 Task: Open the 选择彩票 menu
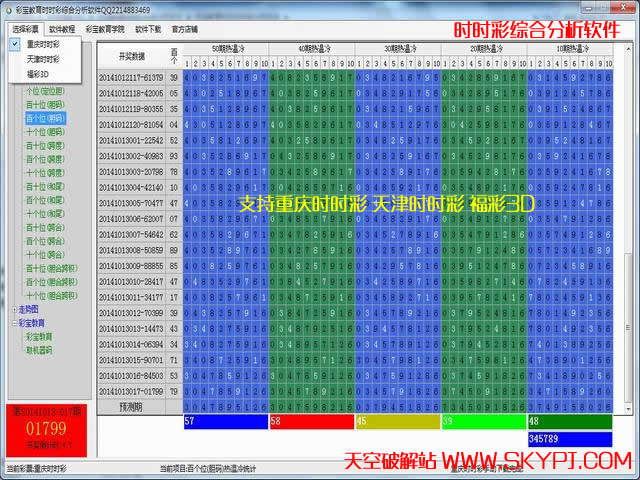(x=23, y=30)
